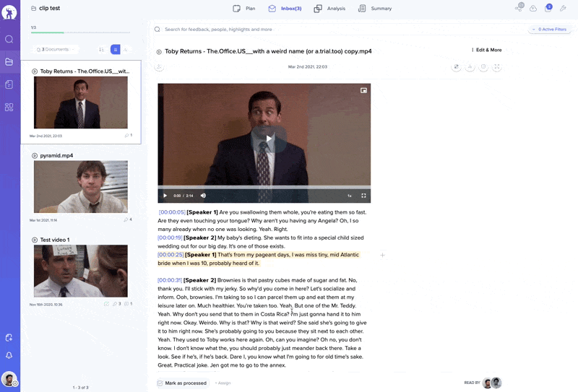
Task: Check Mark as processed
Action: click(x=183, y=383)
